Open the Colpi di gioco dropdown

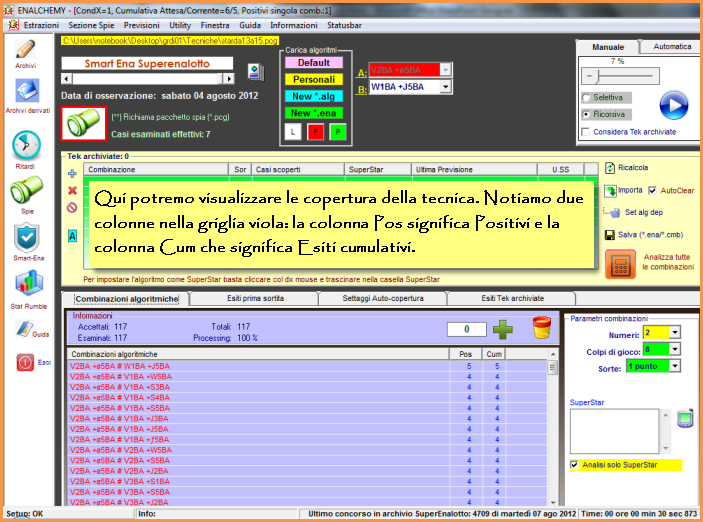pos(675,349)
